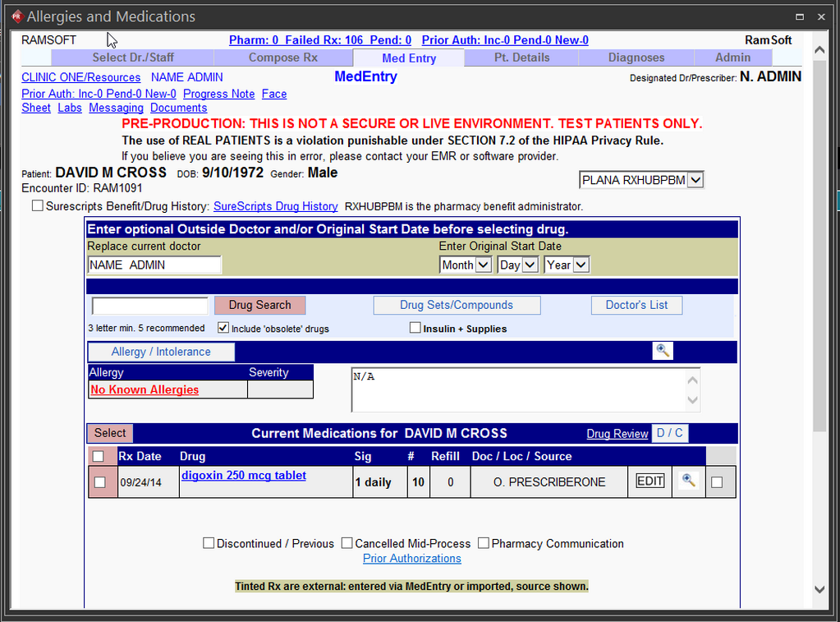This screenshot has height=622, width=840.
Task: Click the magnifier icon in Allergy bar
Action: tap(663, 351)
